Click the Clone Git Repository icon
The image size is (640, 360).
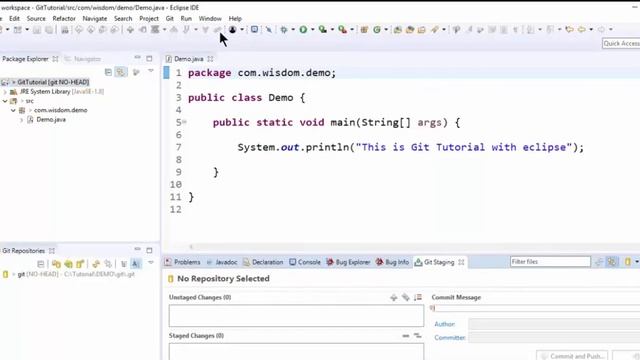pos(68,264)
